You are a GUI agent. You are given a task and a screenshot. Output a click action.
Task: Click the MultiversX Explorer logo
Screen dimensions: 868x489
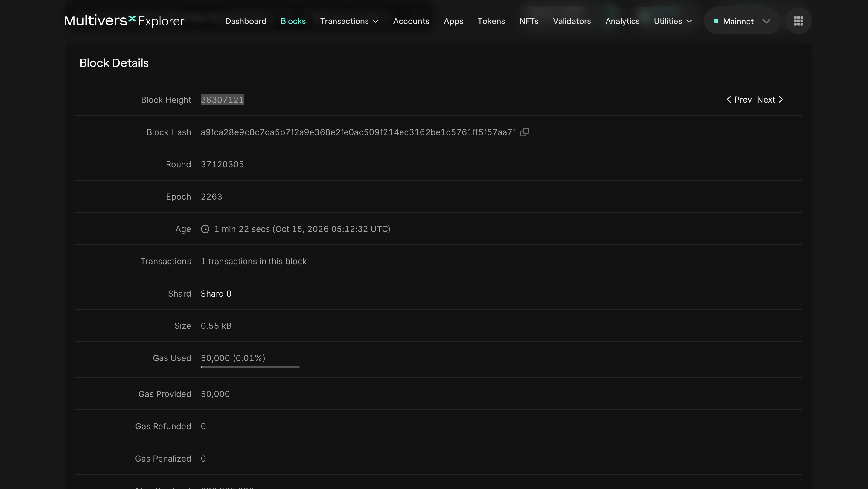124,21
